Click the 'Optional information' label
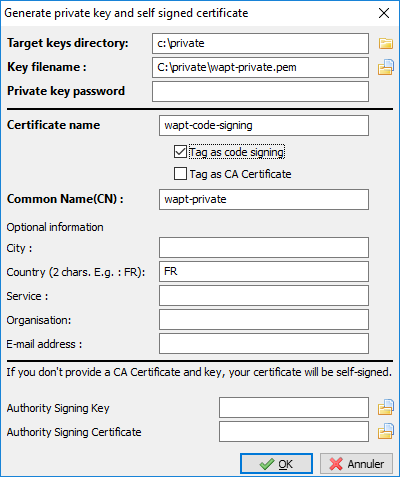 [x=55, y=227]
